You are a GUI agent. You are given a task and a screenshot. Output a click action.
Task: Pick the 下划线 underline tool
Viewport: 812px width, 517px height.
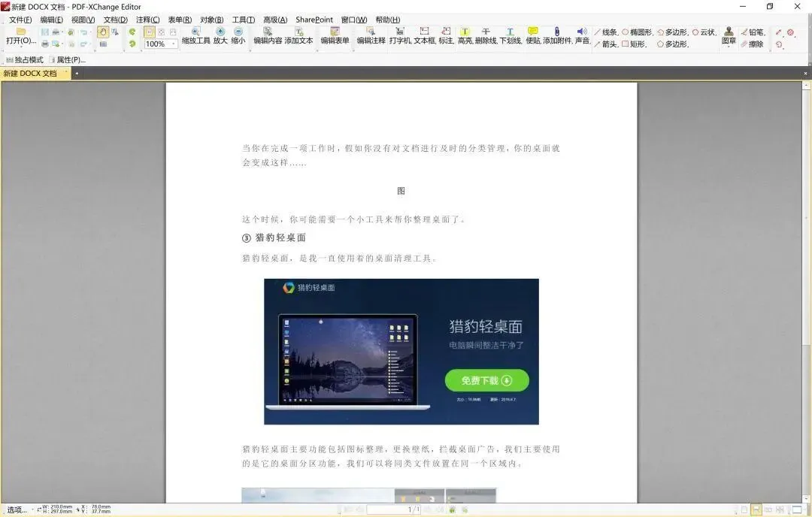[510, 36]
